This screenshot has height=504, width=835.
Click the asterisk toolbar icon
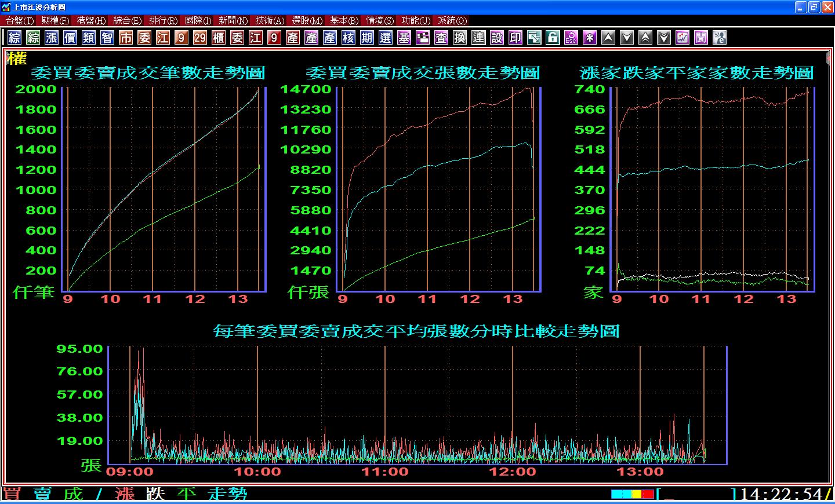pyautogui.click(x=590, y=38)
